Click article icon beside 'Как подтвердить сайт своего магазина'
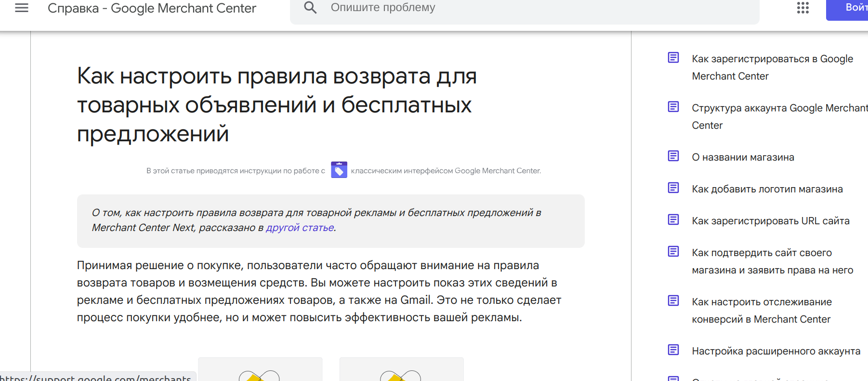Image resolution: width=868 pixels, height=381 pixels. tap(673, 252)
